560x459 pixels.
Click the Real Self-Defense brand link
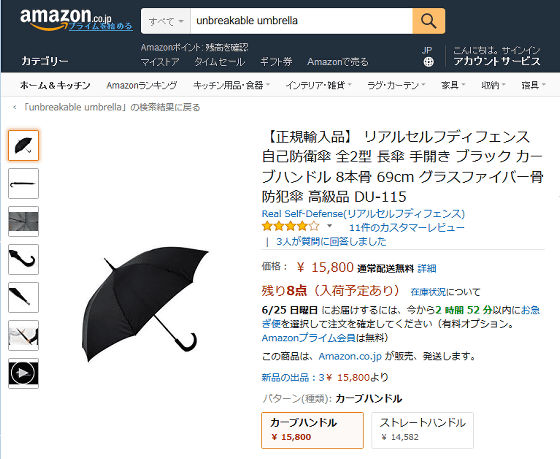coord(363,214)
